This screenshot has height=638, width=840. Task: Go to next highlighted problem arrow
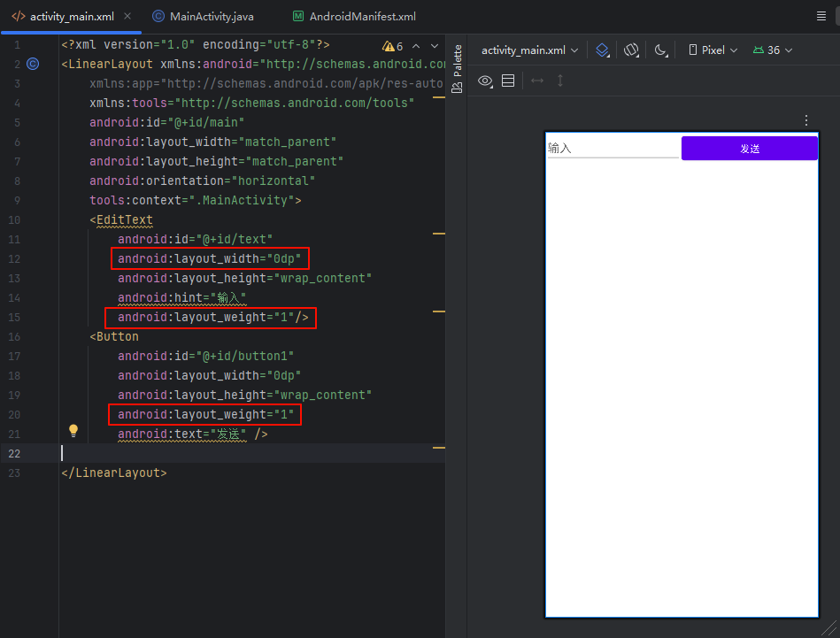435,47
